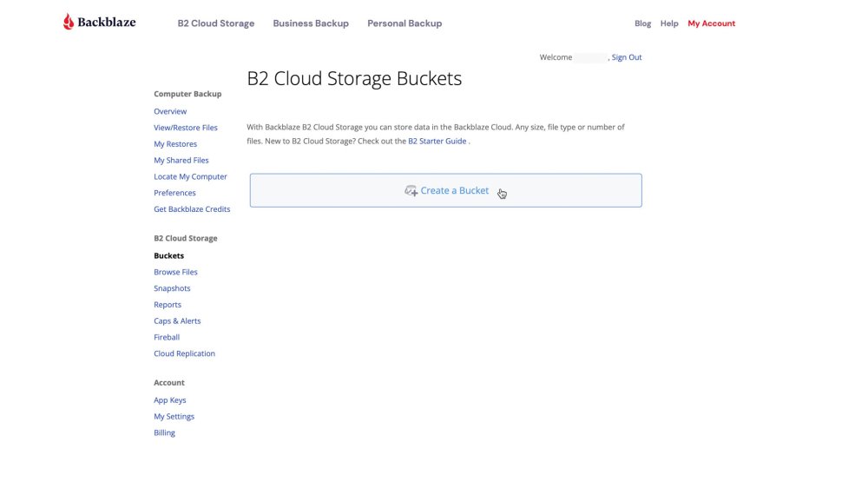
Task: Open My Shared Files
Action: pos(181,161)
